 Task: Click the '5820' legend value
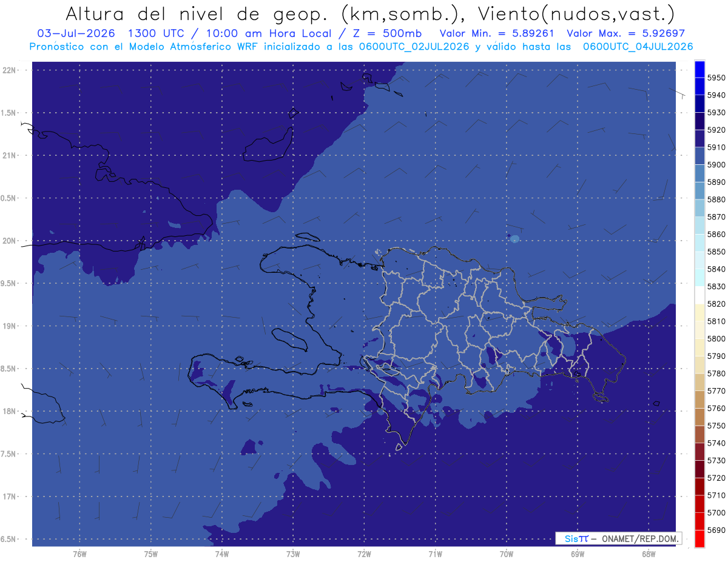point(716,304)
